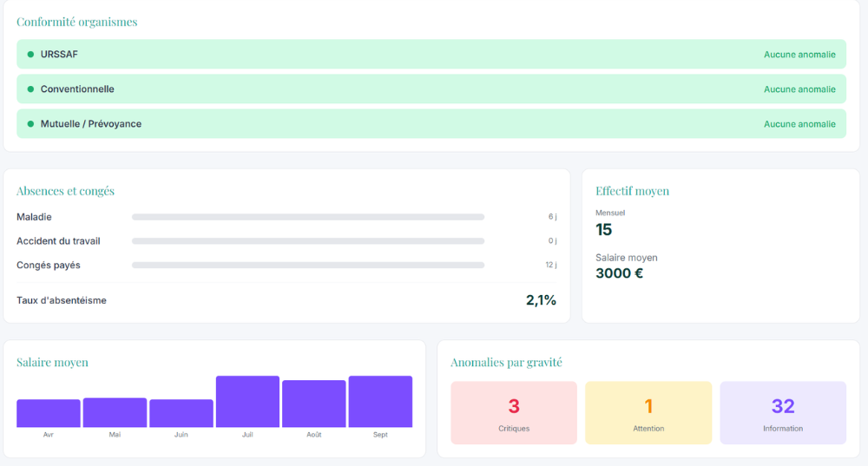Click the 'Août' axis label

(314, 435)
